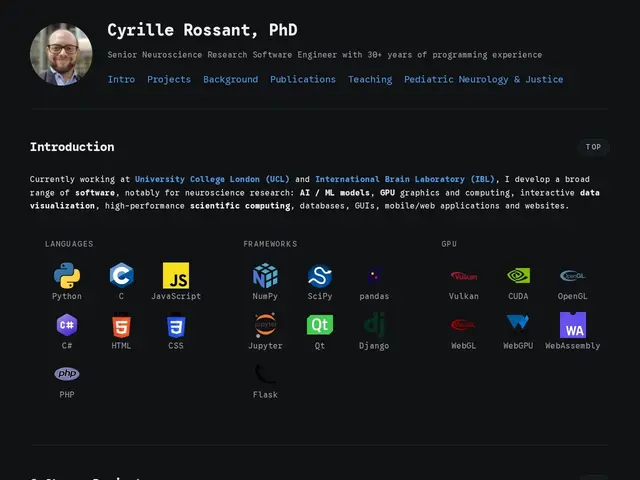Click the Jupyter logo icon
Image resolution: width=640 pixels, height=480 pixels.
point(265,325)
